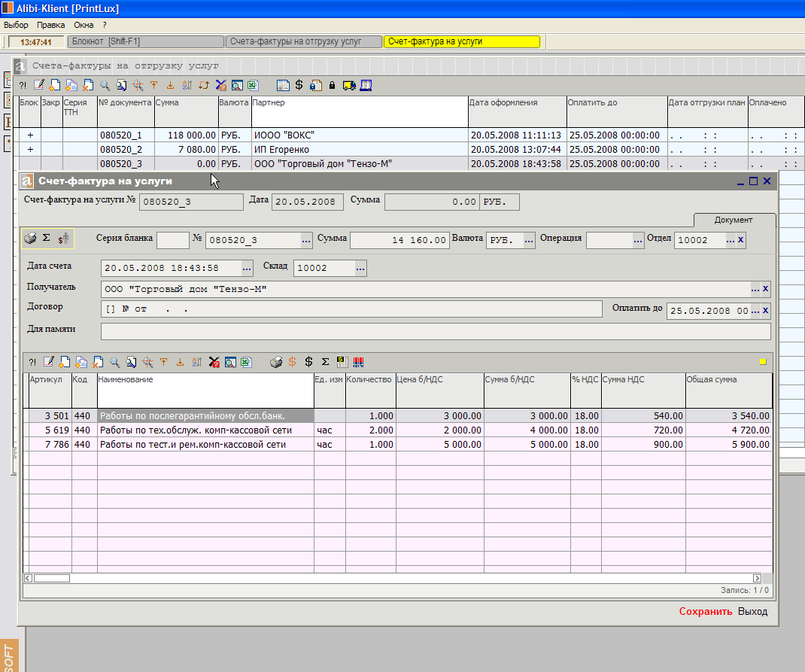Viewport: 805px width, 672px height.
Task: Click the yellow square indicator in items toolbar
Action: pos(763,362)
